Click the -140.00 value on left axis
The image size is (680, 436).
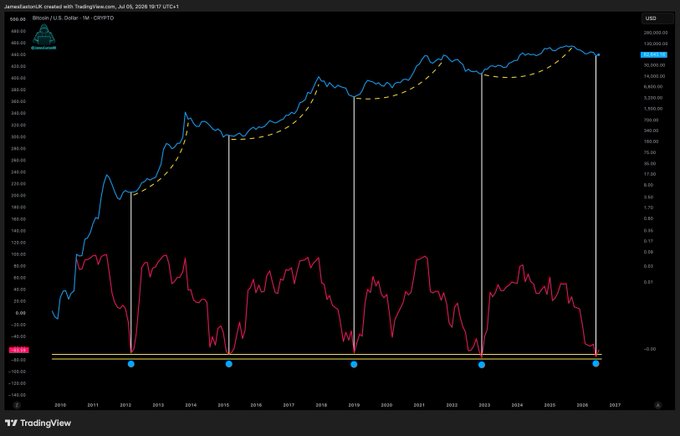18,395
